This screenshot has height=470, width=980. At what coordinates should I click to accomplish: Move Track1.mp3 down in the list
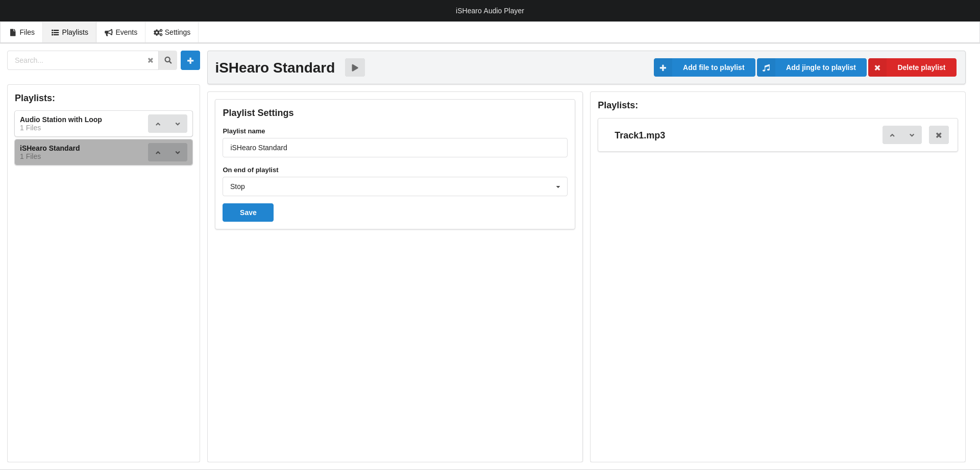tap(912, 135)
